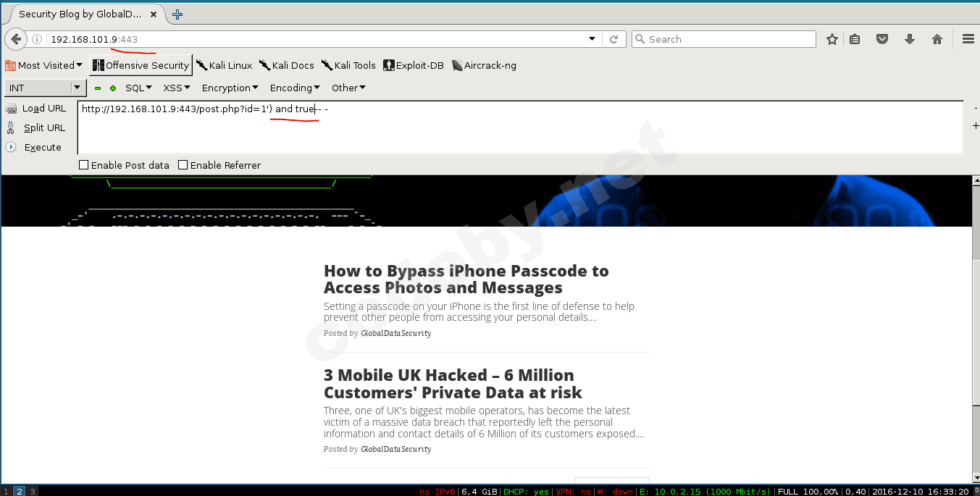Screen dimensions: 980x496
Task: Enable Post data checkbox
Action: pyautogui.click(x=84, y=165)
